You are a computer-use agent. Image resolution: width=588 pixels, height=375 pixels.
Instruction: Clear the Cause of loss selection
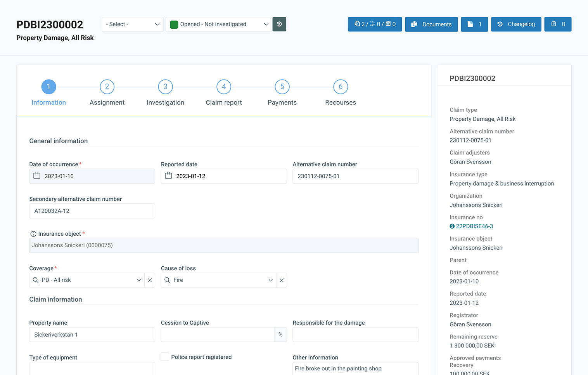282,280
